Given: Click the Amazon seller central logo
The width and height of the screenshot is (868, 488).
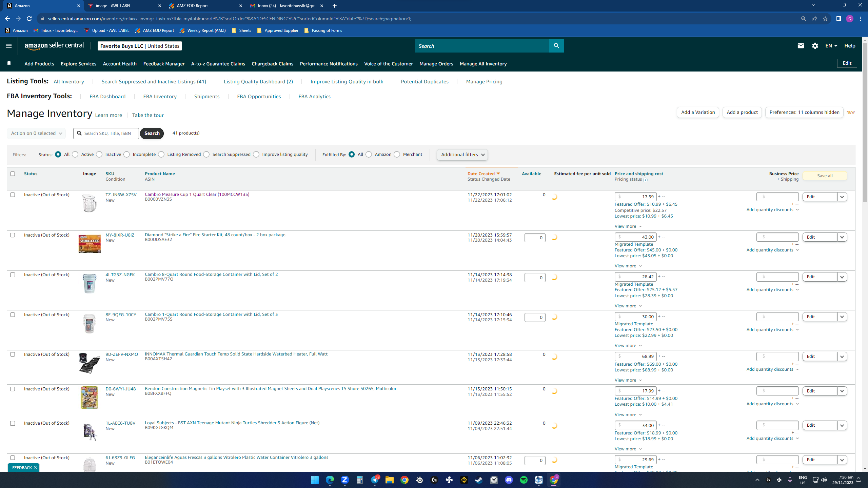Looking at the screenshot, I should [x=54, y=46].
